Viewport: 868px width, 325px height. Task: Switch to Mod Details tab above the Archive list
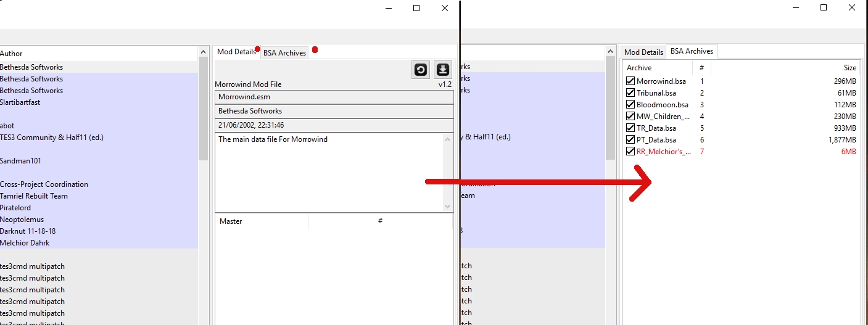click(643, 52)
